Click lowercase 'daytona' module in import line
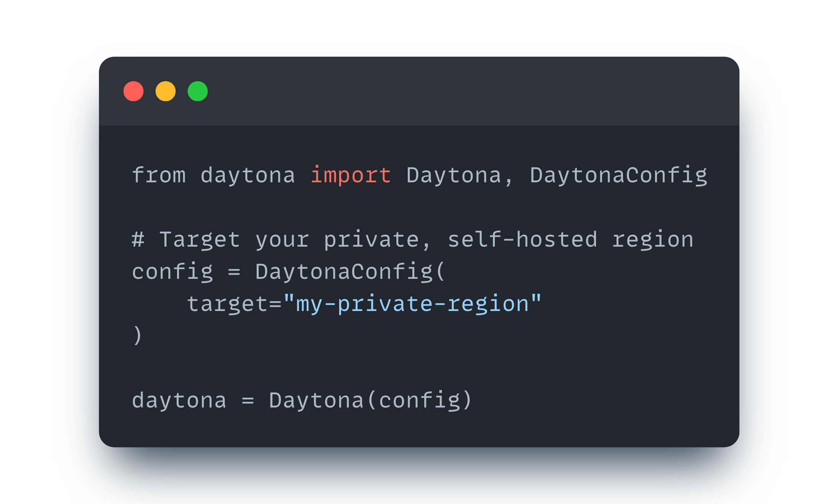This screenshot has height=504, width=839. 248,175
